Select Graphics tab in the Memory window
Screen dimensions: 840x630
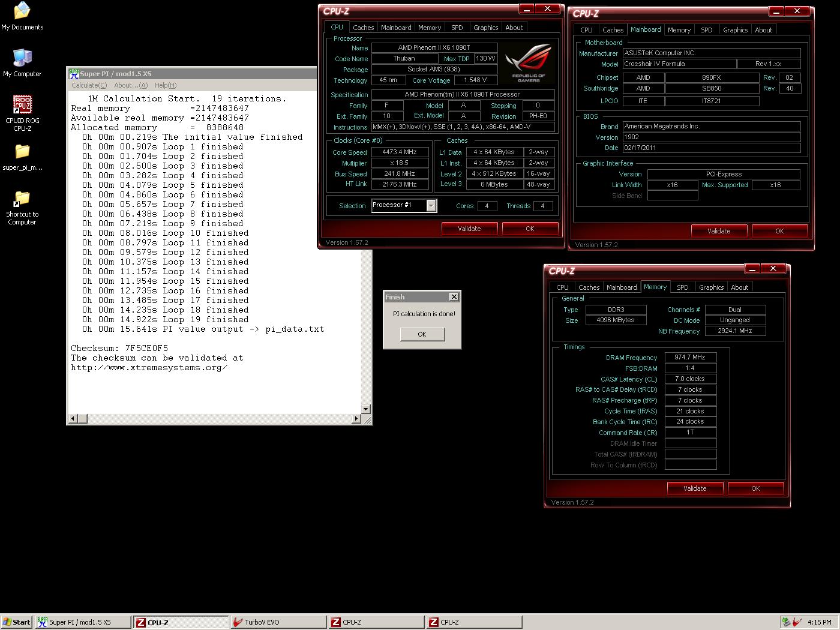click(x=711, y=287)
